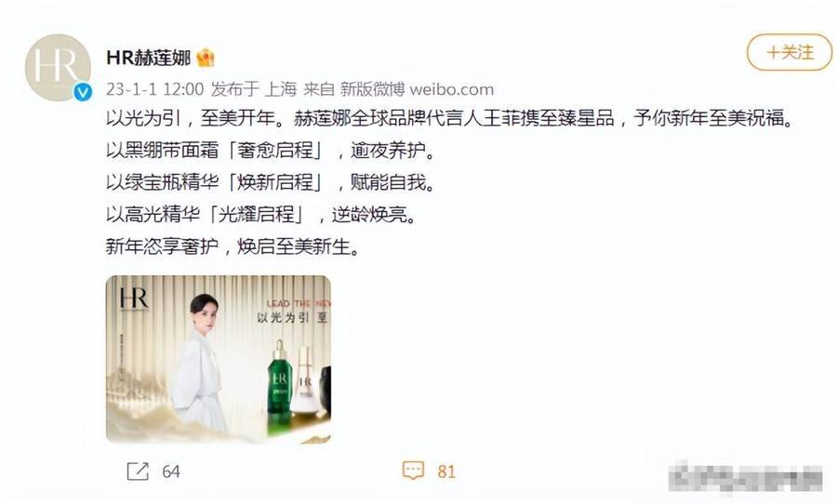The image size is (837, 504).
Task: Click the repost count 64
Action: pyautogui.click(x=171, y=471)
